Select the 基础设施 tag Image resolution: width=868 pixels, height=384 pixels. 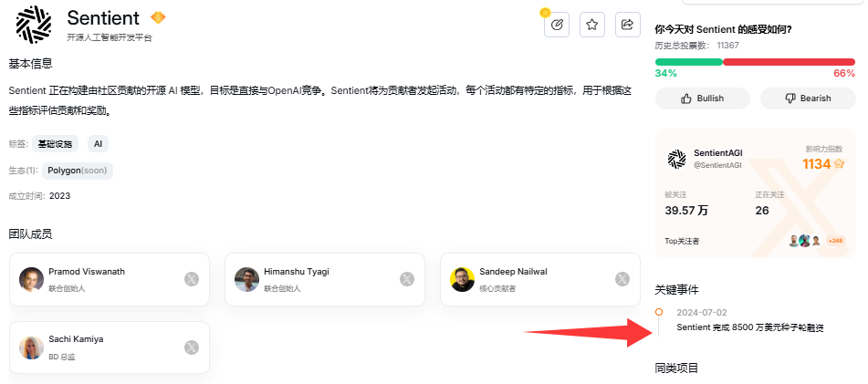click(56, 144)
